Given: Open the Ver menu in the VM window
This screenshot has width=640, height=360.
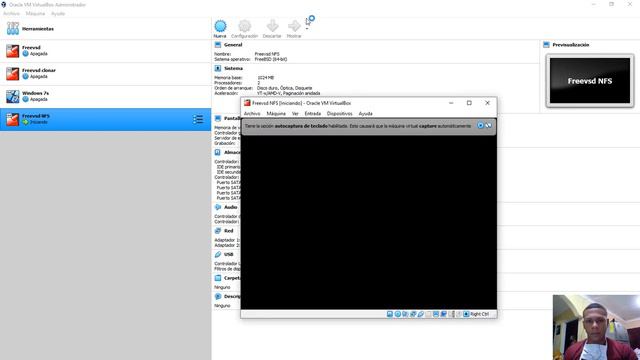Looking at the screenshot, I should (x=295, y=113).
